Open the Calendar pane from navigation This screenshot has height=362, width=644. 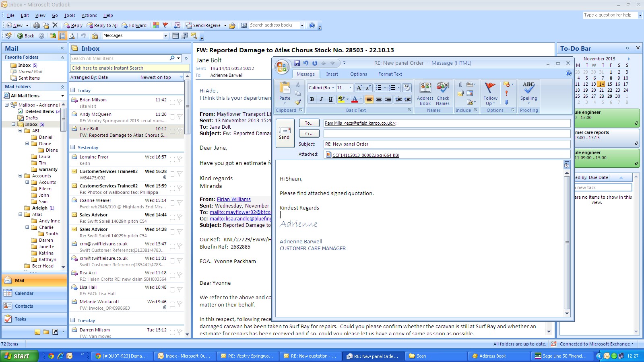tap(34, 293)
